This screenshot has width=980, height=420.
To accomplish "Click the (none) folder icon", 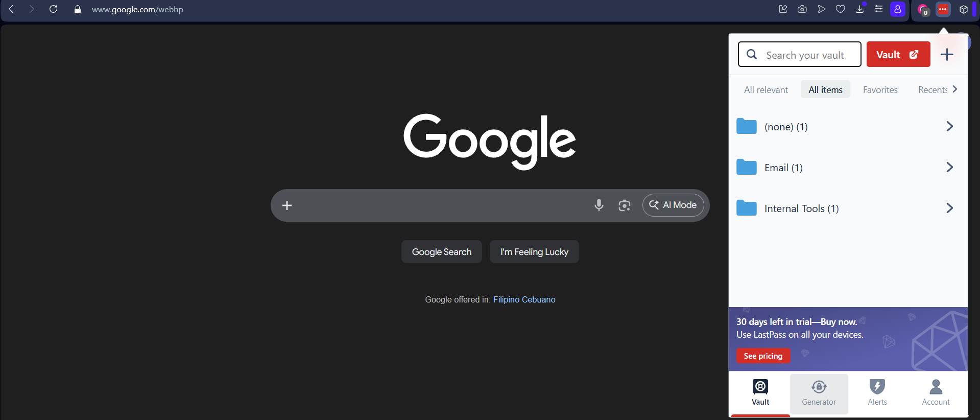I will (747, 126).
